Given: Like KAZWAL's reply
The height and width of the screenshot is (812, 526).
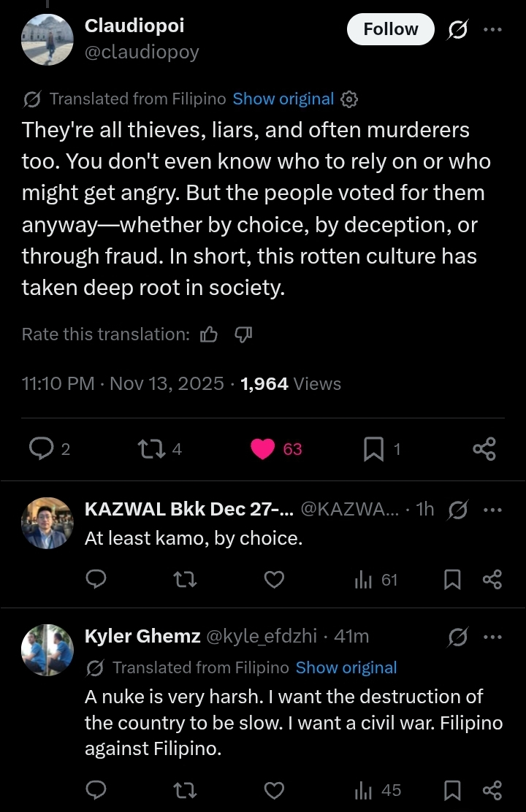Looking at the screenshot, I should pos(274,580).
